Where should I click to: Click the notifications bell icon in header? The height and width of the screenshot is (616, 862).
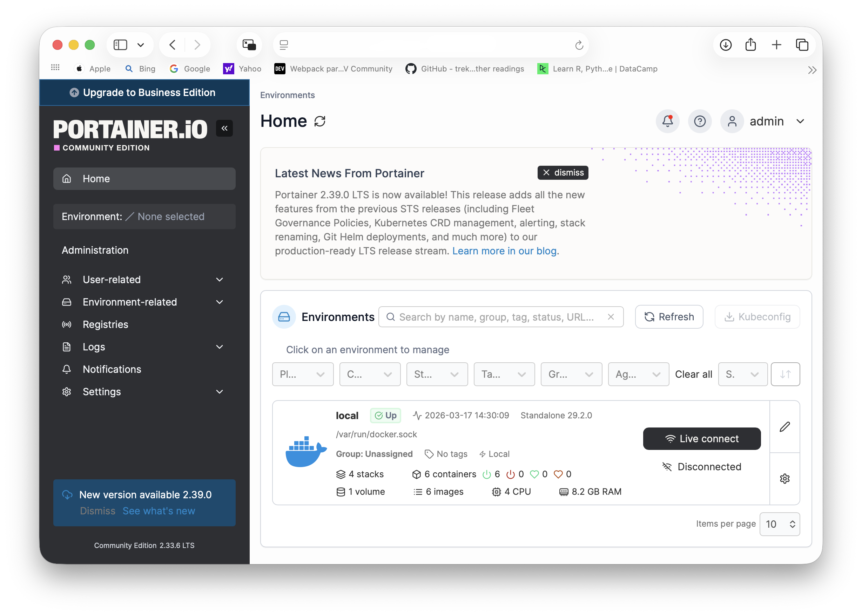[667, 121]
